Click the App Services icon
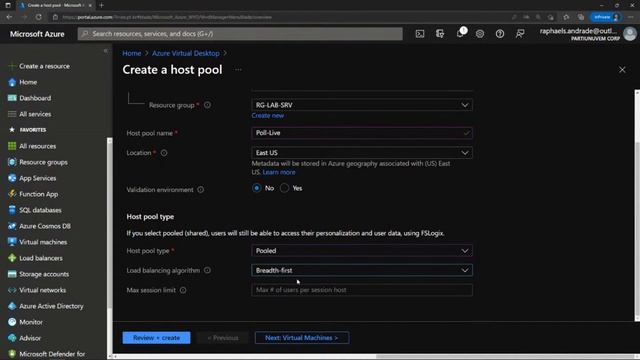 click(x=12, y=178)
